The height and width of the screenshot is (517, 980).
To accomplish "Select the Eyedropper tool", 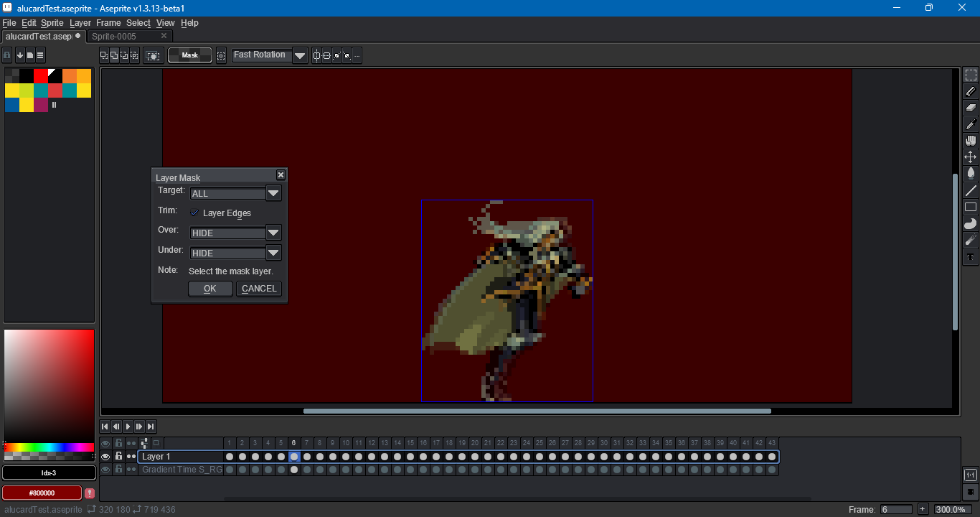I will tap(971, 124).
